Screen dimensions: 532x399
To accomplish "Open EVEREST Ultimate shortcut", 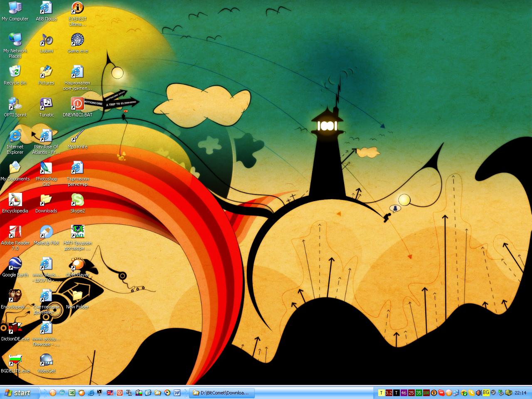I will point(77,14).
